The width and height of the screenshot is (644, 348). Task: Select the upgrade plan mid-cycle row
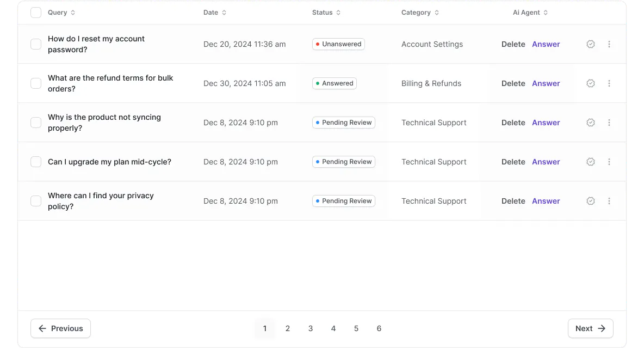tap(36, 162)
